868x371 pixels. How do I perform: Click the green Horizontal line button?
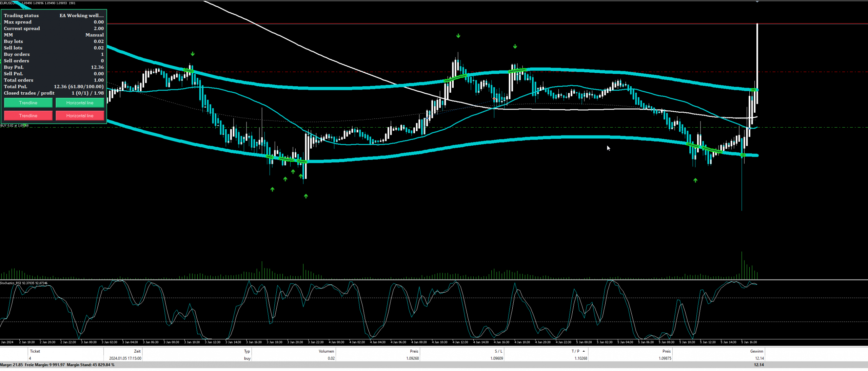80,103
